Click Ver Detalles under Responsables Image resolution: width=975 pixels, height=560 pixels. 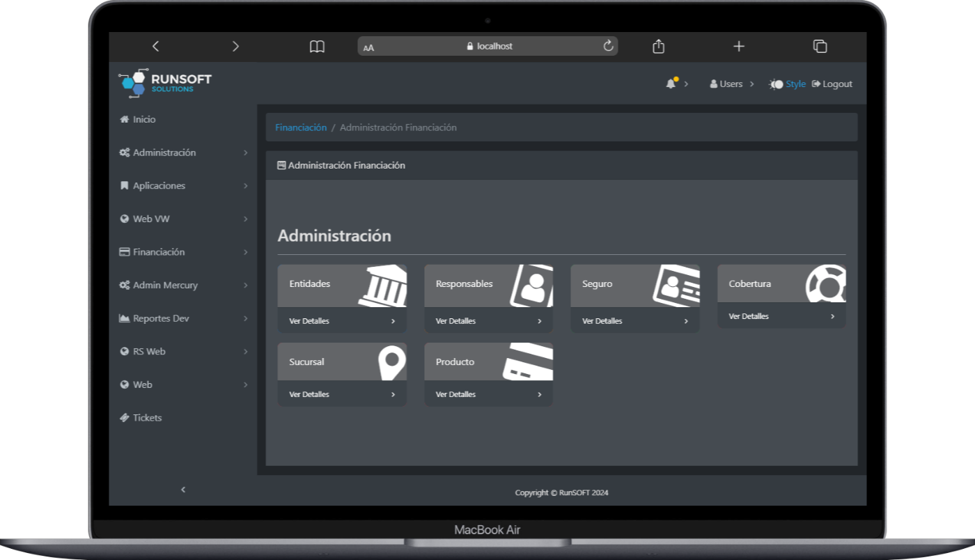[488, 321]
